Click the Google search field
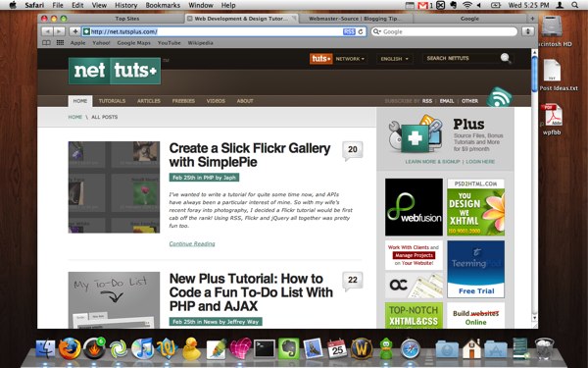The height and width of the screenshot is (368, 588). pyautogui.click(x=445, y=32)
